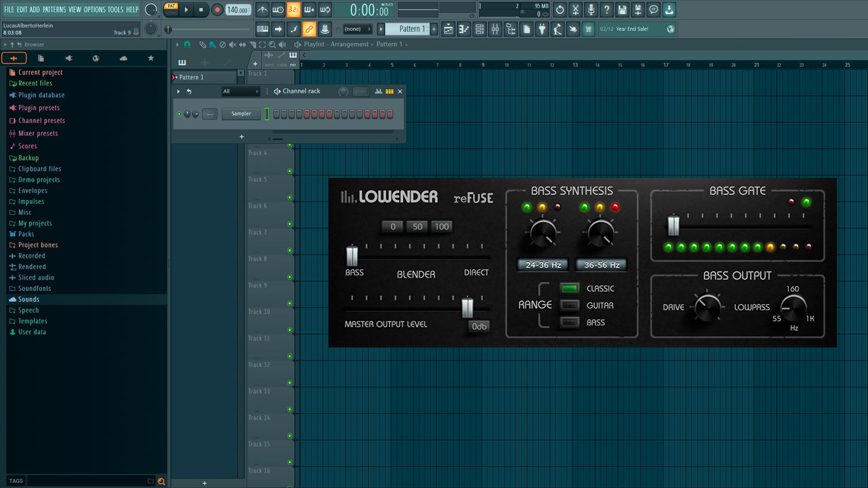Open the TOOLS menu
The height and width of the screenshot is (488, 868).
[116, 10]
